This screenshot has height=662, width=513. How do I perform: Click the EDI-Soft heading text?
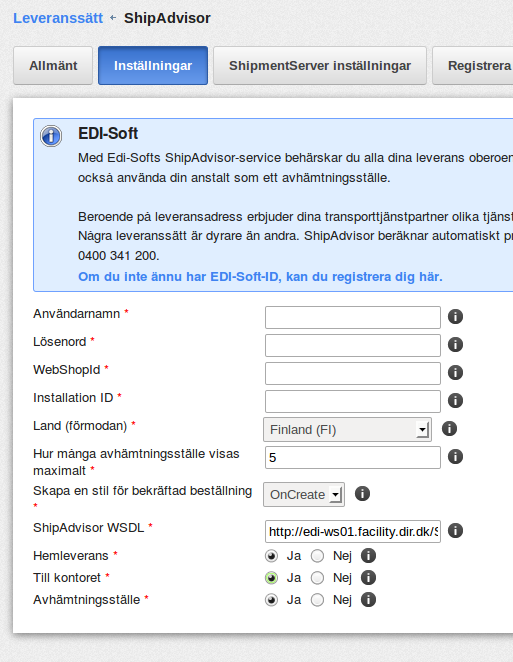pyautogui.click(x=108, y=133)
